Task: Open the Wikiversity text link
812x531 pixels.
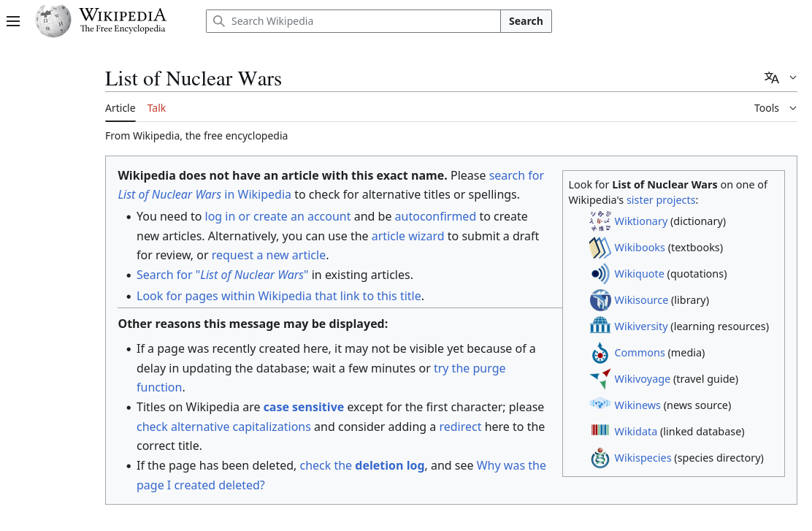Action: [640, 326]
